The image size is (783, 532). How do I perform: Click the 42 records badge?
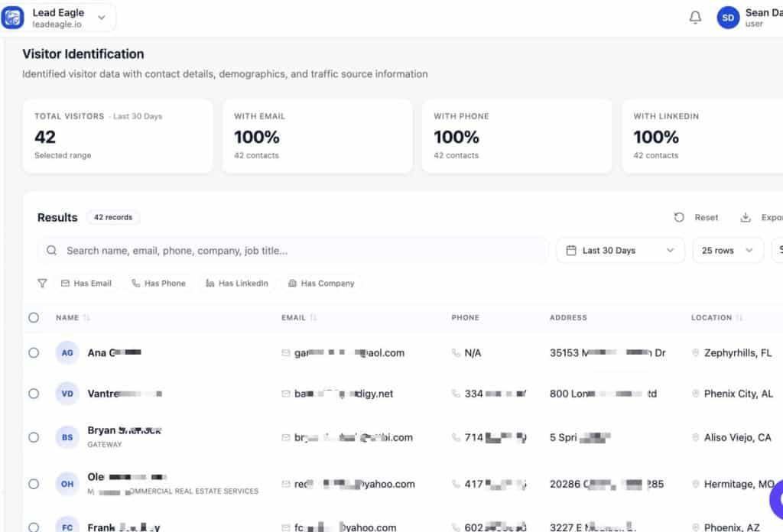coord(113,217)
